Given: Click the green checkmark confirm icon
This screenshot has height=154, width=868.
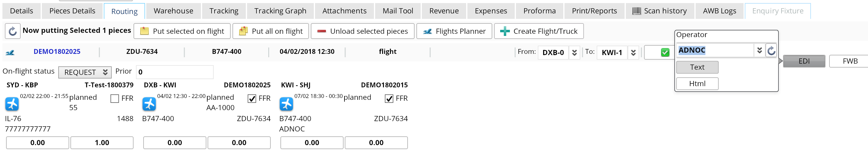Looking at the screenshot, I should click(x=665, y=52).
